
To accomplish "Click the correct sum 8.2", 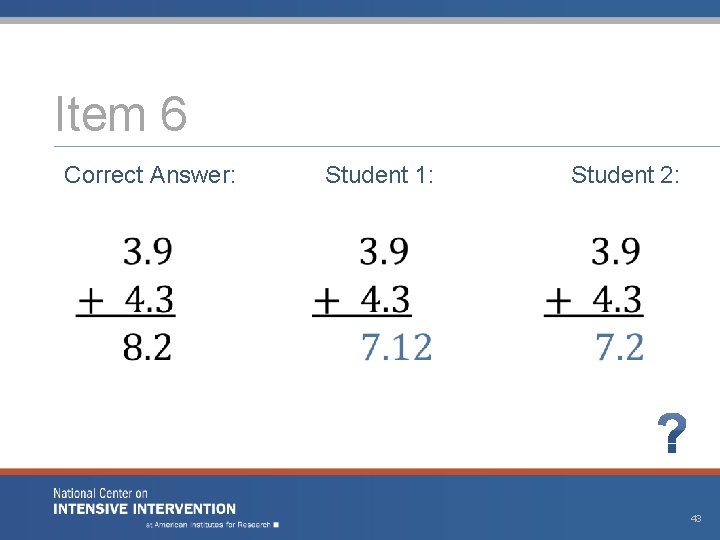I will tap(147, 347).
